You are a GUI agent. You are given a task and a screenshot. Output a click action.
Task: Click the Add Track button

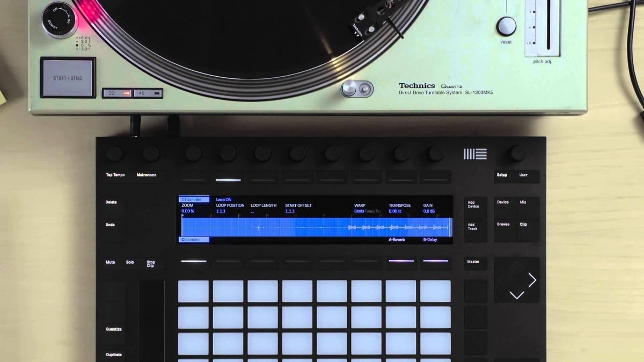click(x=472, y=227)
